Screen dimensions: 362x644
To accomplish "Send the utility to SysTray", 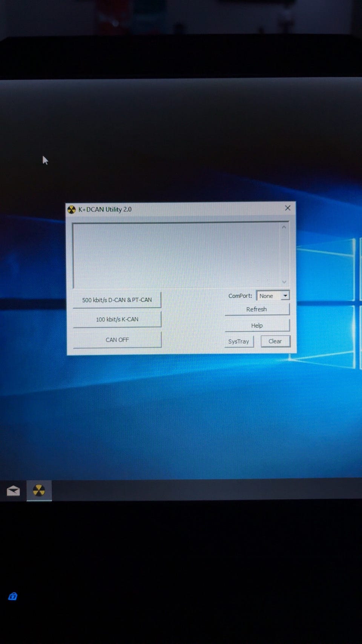I will pos(239,341).
